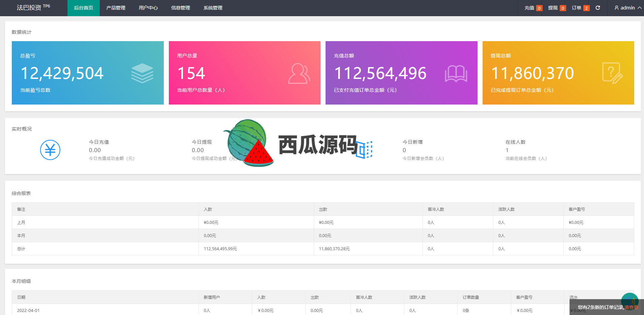Click the 11,860,370.28元 cell
Screen dimensions: 644x315
(x=334, y=249)
